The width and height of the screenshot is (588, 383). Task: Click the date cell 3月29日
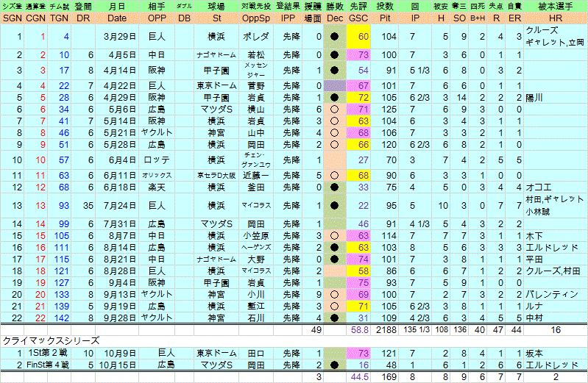120,37
